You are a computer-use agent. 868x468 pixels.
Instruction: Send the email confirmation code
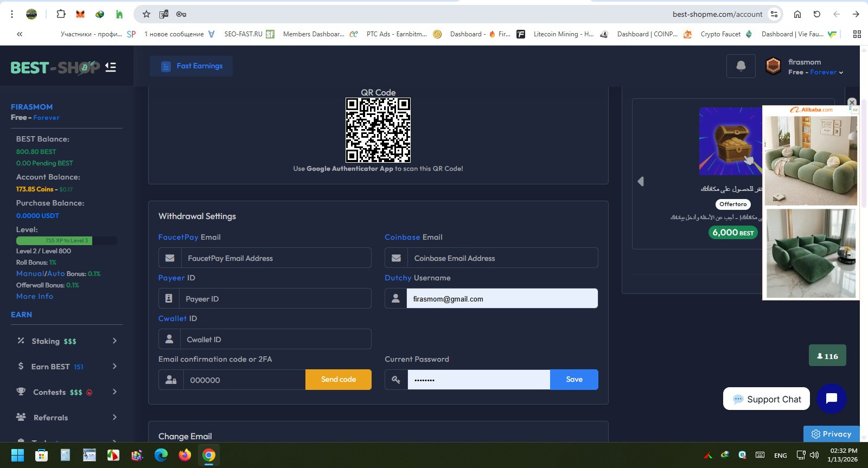tap(339, 380)
